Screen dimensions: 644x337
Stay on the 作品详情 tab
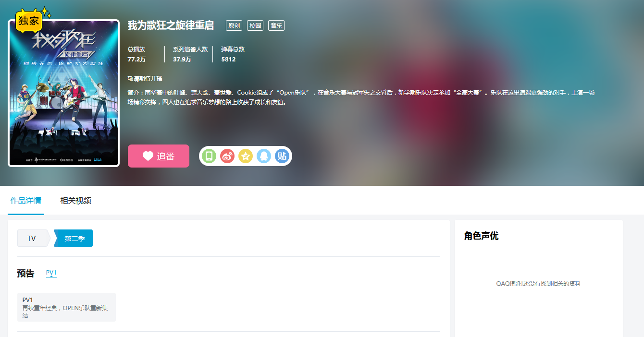coord(25,201)
